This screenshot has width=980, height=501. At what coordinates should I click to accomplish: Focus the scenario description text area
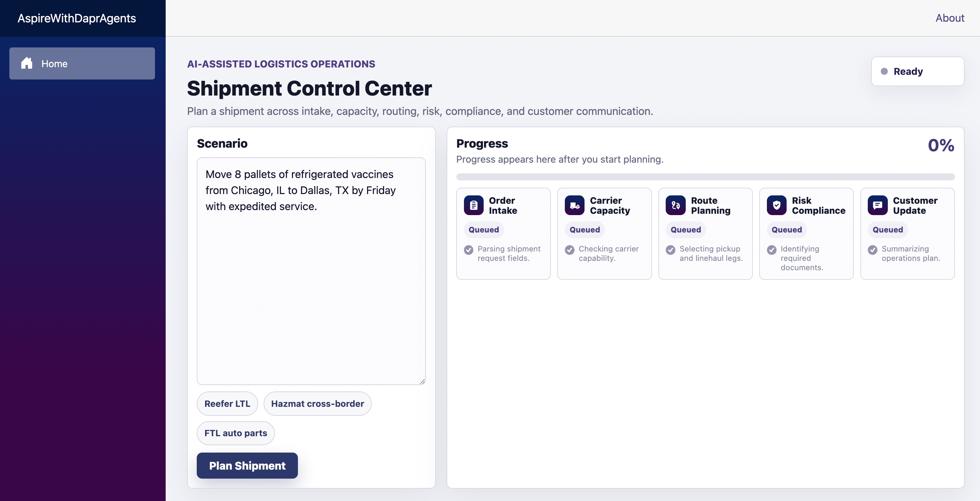(311, 271)
